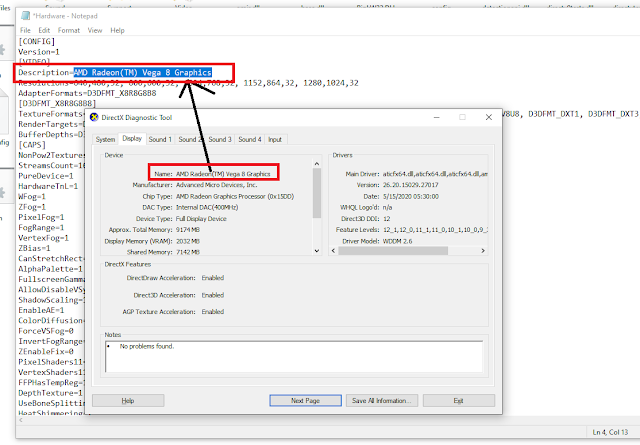The image size is (640, 445).
Task: Switch to the Sound 4 tab
Action: (249, 139)
